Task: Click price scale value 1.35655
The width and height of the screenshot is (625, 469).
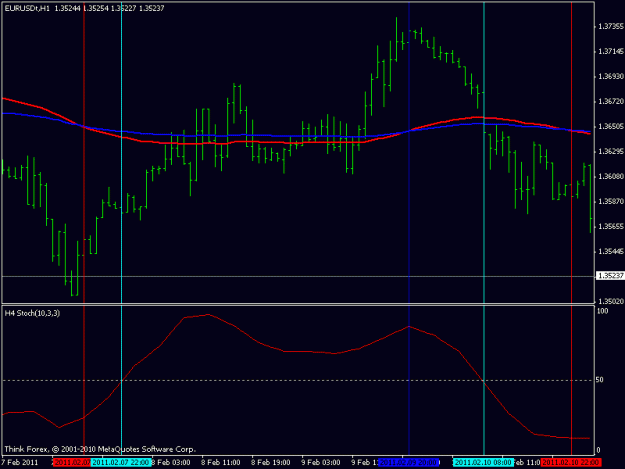Action: 611,226
